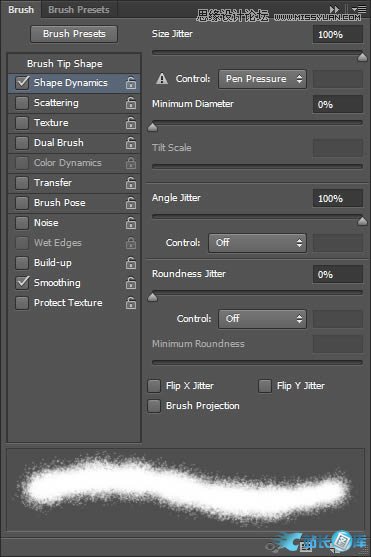Click the Noise option label
371x557 pixels.
tap(46, 223)
